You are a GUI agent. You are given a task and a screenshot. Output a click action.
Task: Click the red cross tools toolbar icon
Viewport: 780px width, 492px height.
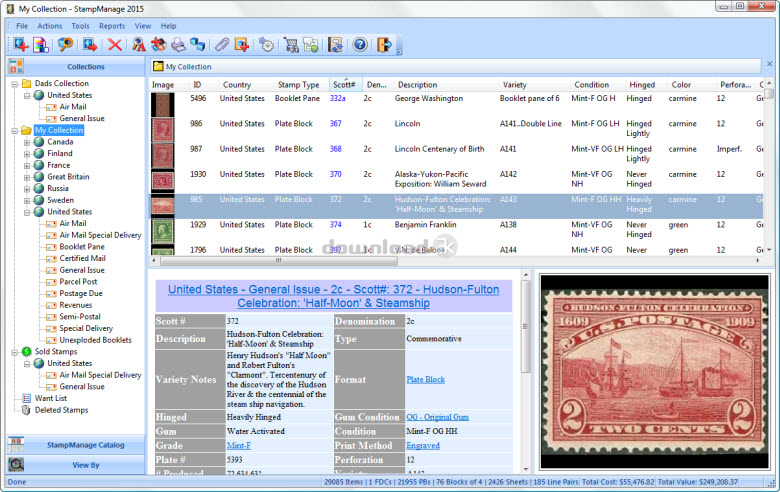click(x=159, y=45)
